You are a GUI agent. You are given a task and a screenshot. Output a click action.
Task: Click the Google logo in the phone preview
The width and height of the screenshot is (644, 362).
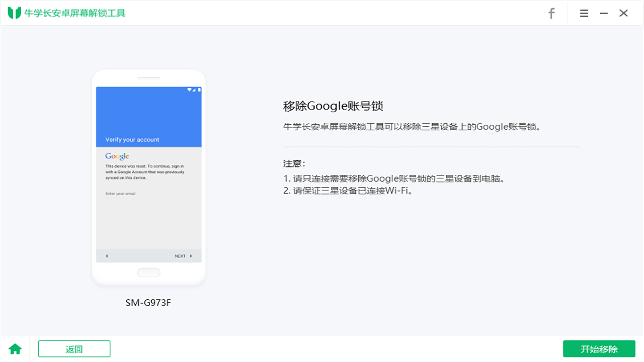(x=117, y=156)
